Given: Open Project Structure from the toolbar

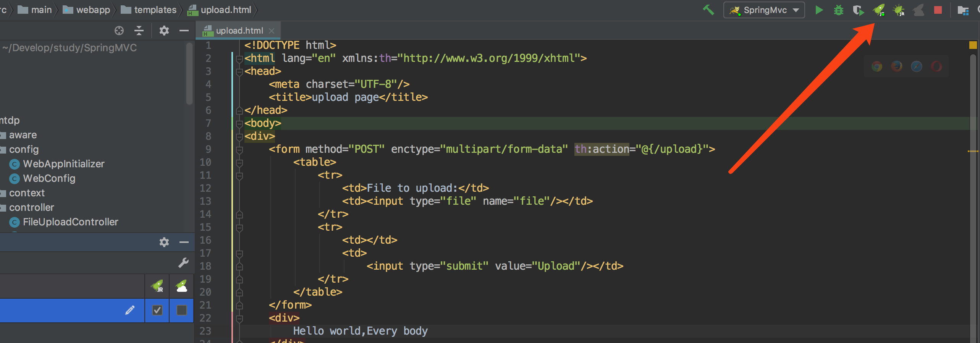Looking at the screenshot, I should (x=963, y=10).
